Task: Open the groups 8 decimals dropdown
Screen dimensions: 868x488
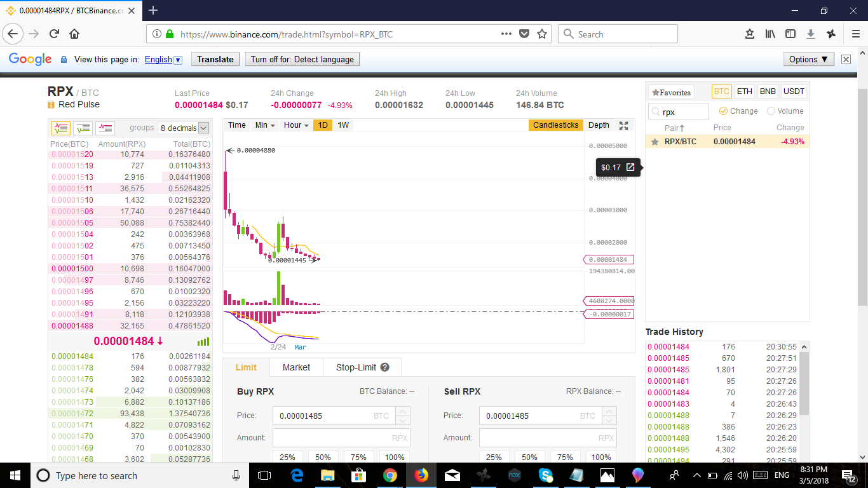Action: [184, 128]
